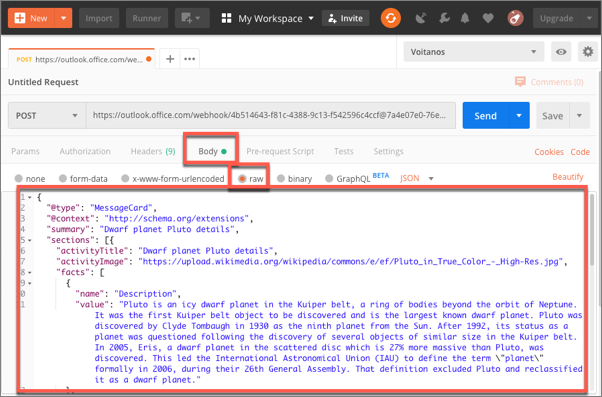Screen dimensions: 602x397
Task: Click the "MessageCard" value text
Action: coord(121,208)
